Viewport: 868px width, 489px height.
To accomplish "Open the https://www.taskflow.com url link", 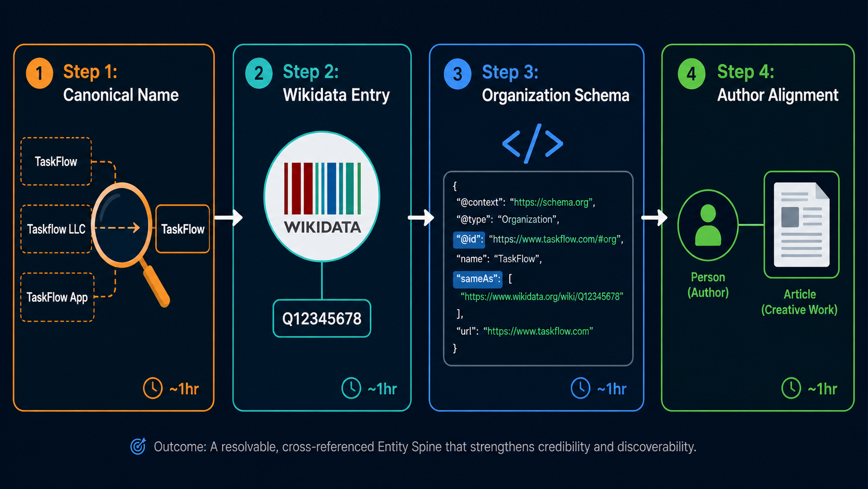I will 538,331.
